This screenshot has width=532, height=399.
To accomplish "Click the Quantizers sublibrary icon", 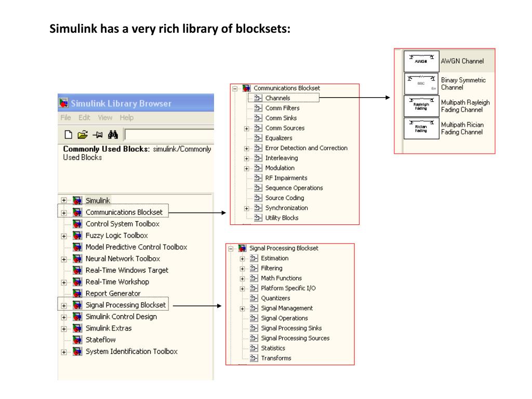I will point(254,298).
